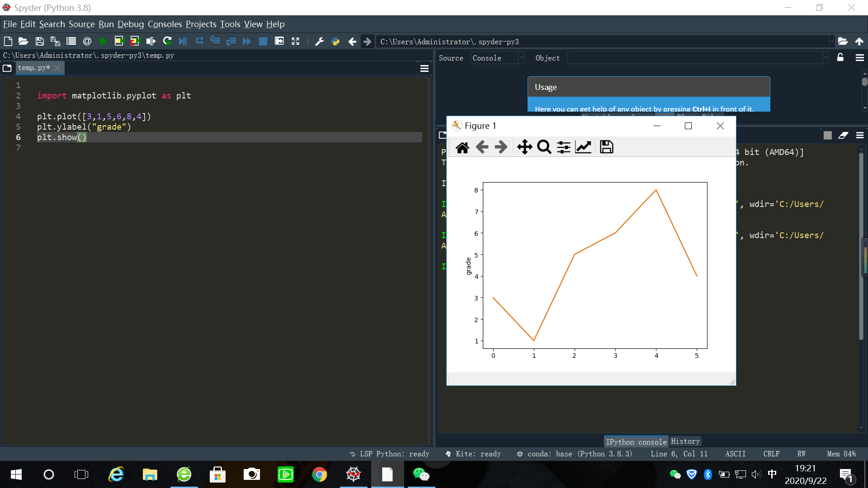Open the PYTHONPATH manager Python icon

pos(335,42)
